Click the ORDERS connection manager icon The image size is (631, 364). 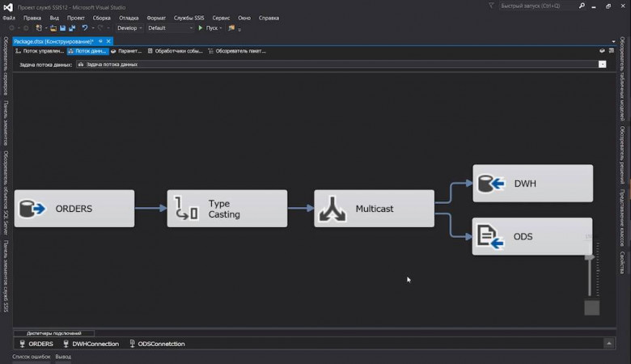point(22,344)
